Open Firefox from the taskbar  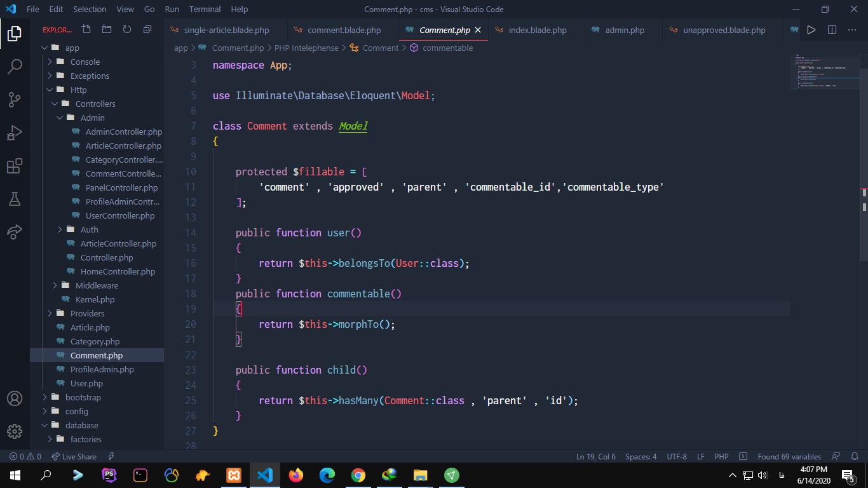click(x=296, y=475)
